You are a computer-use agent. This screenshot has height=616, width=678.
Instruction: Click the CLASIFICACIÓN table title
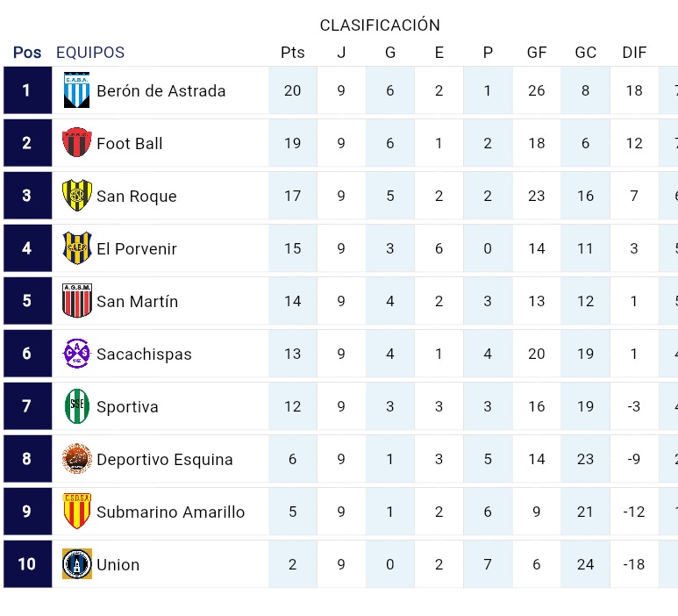(380, 25)
